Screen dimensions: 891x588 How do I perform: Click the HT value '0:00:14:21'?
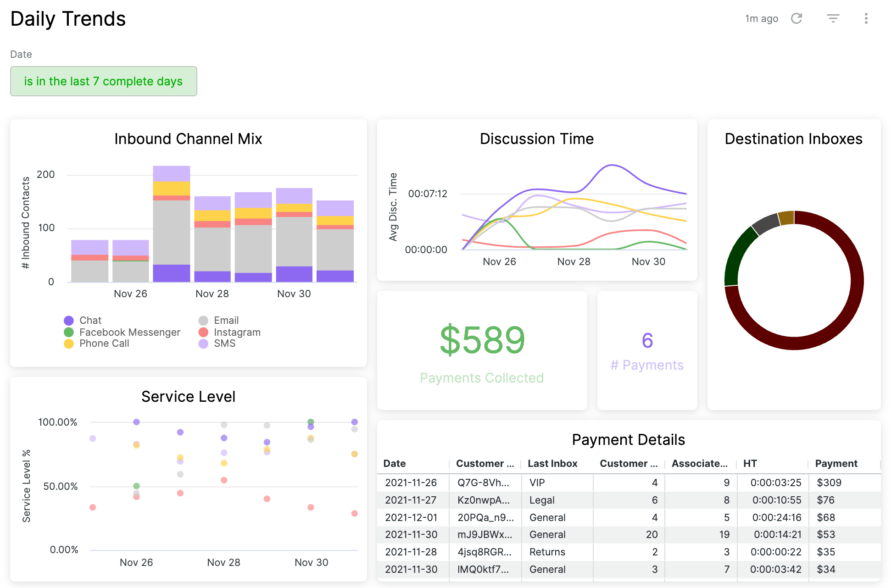tap(778, 534)
